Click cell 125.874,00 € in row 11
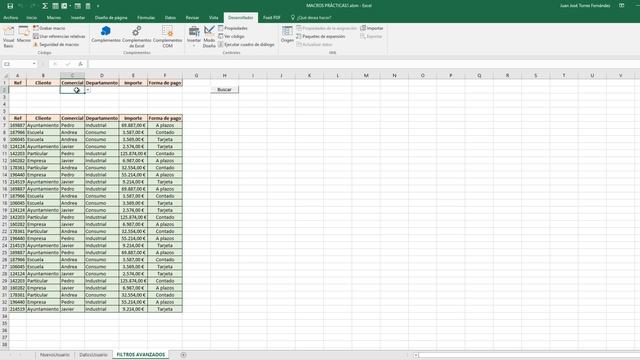Viewport: 640px width, 360px height. [133, 153]
